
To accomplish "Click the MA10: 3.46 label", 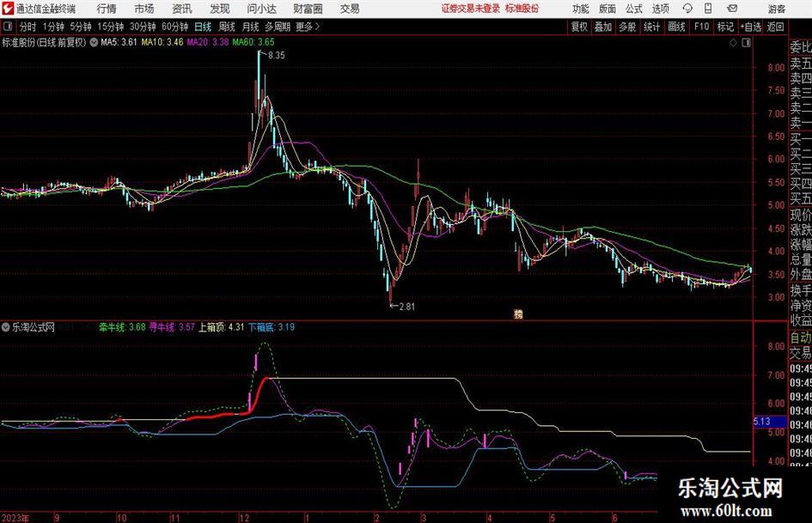I will coord(162,42).
